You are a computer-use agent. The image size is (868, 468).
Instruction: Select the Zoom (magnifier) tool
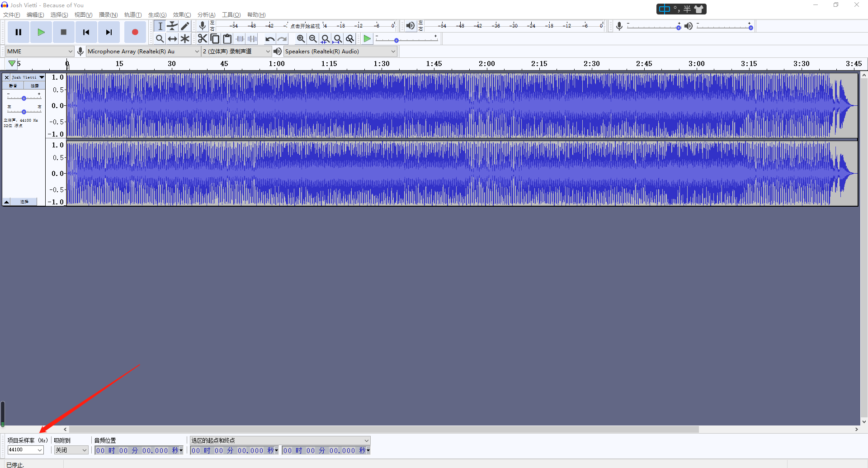pyautogui.click(x=160, y=39)
